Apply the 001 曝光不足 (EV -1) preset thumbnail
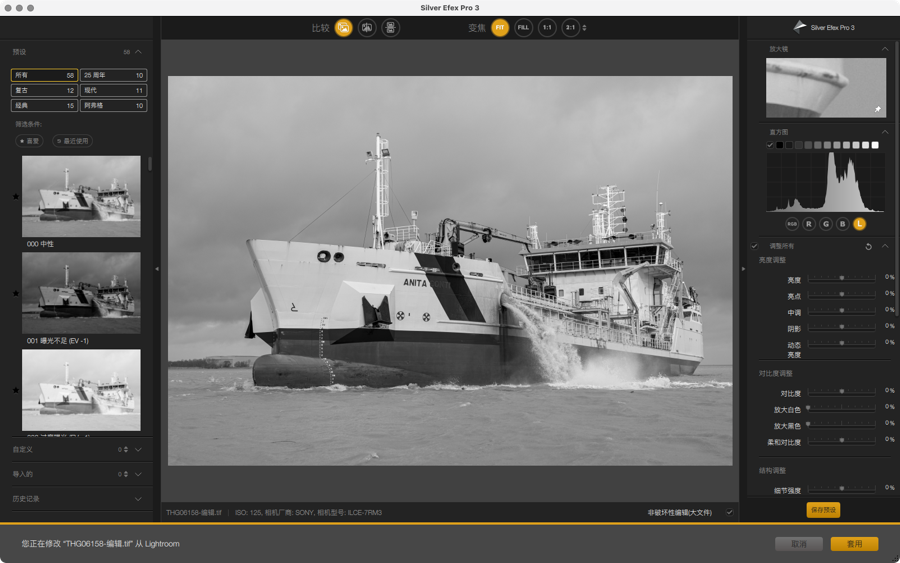Viewport: 900px width, 563px height. click(81, 293)
